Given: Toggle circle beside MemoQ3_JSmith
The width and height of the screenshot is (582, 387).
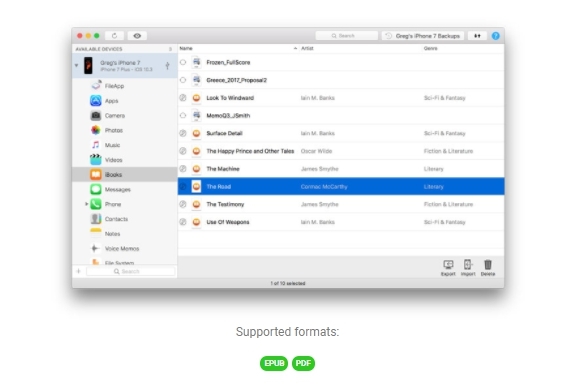Looking at the screenshot, I should (x=183, y=115).
